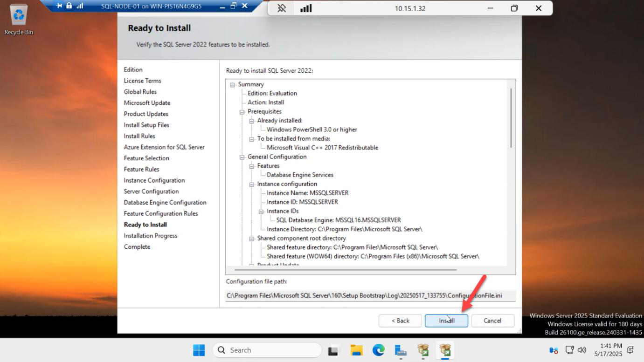The image size is (644, 362).
Task: Click signal strength icon on SQL-NODE-01 connection bar
Action: [80, 6]
